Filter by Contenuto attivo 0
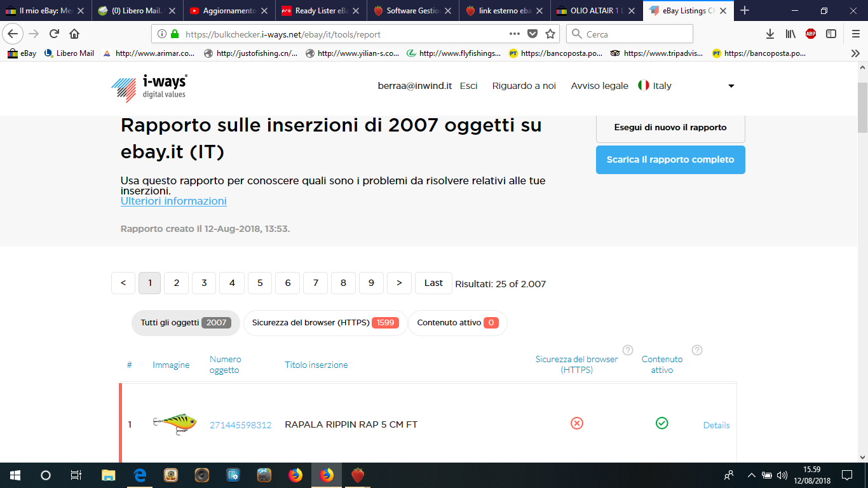 [x=458, y=323]
